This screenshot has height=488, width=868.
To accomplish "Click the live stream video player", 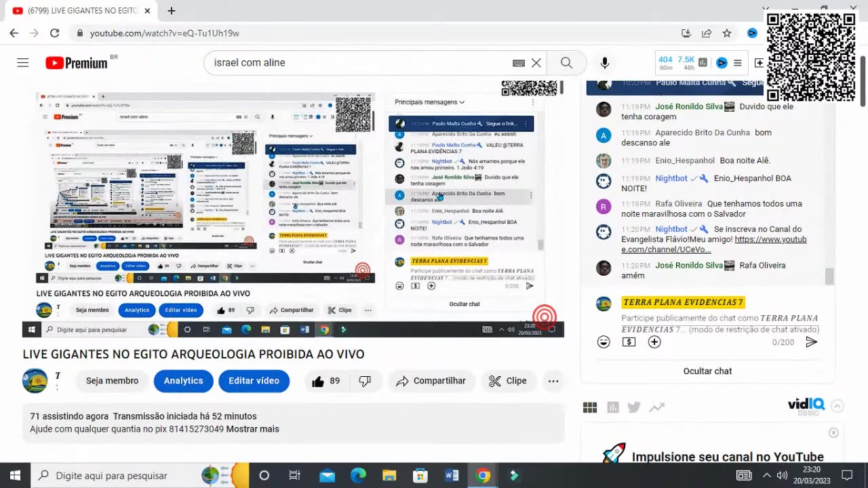I will pyautogui.click(x=293, y=208).
